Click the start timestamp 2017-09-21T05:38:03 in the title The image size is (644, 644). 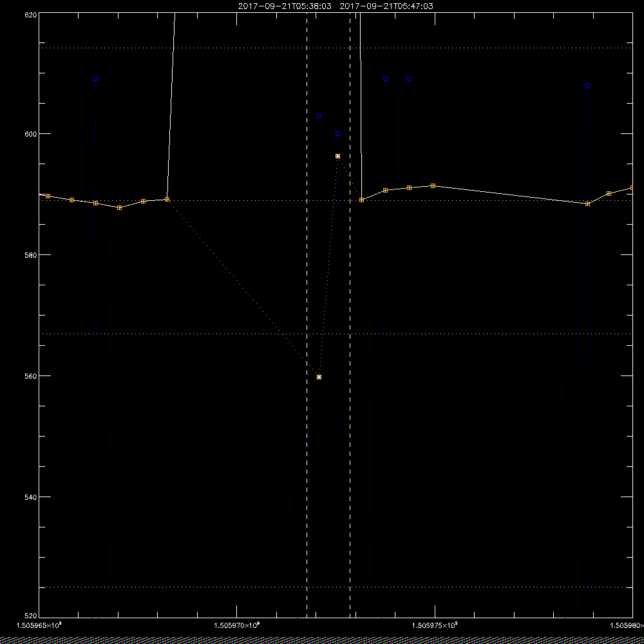285,6
